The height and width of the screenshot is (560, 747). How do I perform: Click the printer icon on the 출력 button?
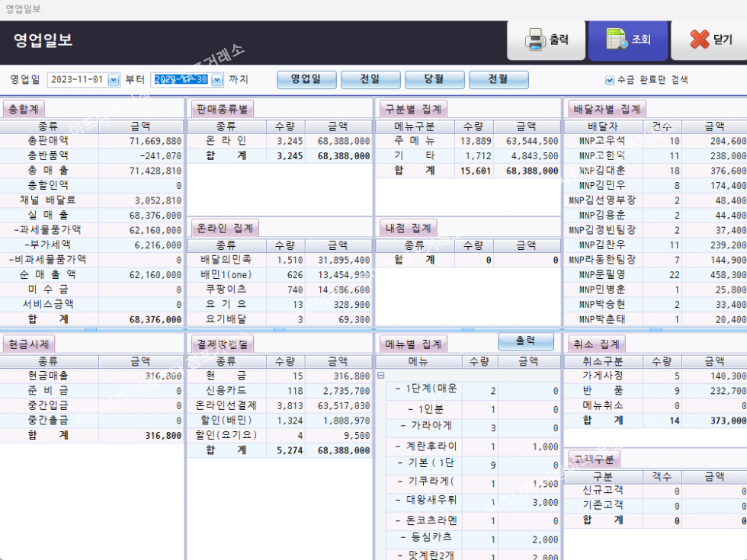(x=536, y=40)
